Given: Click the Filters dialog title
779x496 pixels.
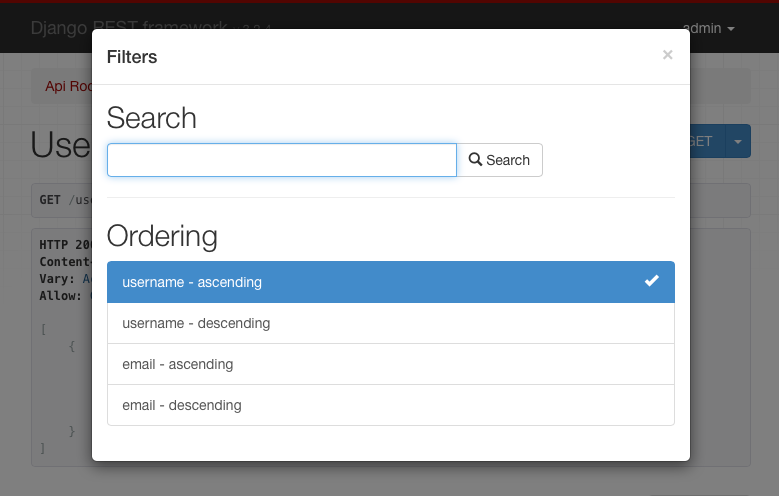Looking at the screenshot, I should pyautogui.click(x=132, y=57).
